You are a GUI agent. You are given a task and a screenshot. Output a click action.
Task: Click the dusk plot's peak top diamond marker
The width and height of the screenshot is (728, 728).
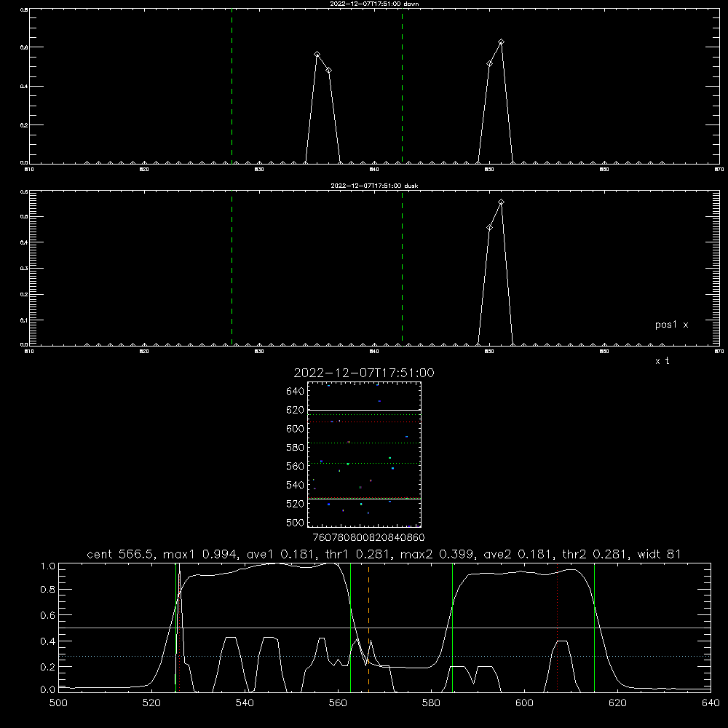[501, 202]
